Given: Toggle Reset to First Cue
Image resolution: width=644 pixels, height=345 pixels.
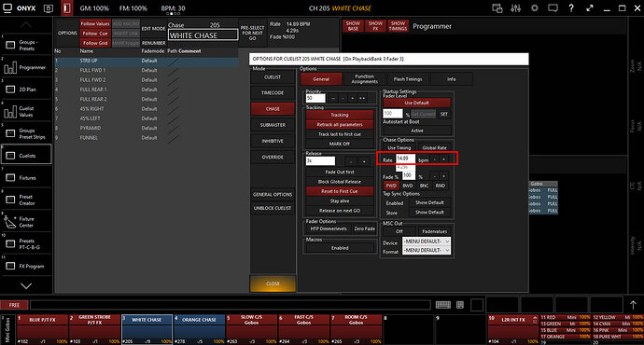Looking at the screenshot, I should 340,191.
